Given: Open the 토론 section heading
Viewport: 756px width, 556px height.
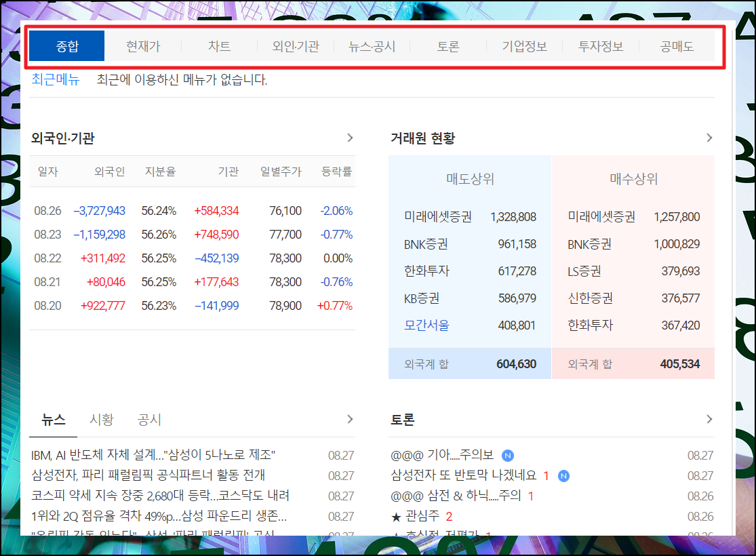Looking at the screenshot, I should coord(403,420).
